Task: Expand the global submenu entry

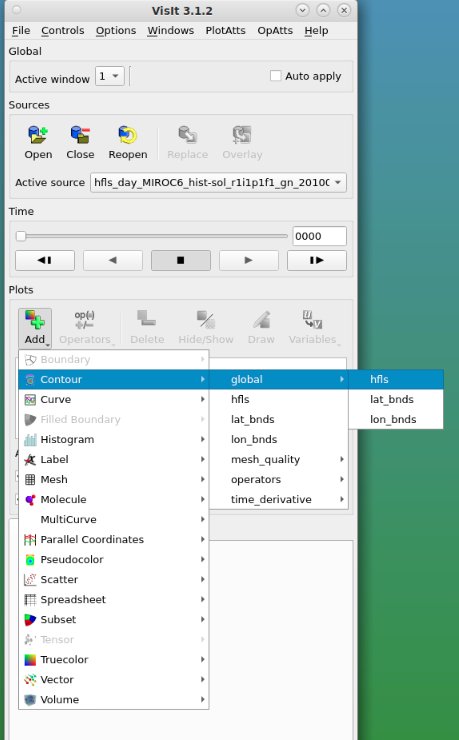Action: 278,379
